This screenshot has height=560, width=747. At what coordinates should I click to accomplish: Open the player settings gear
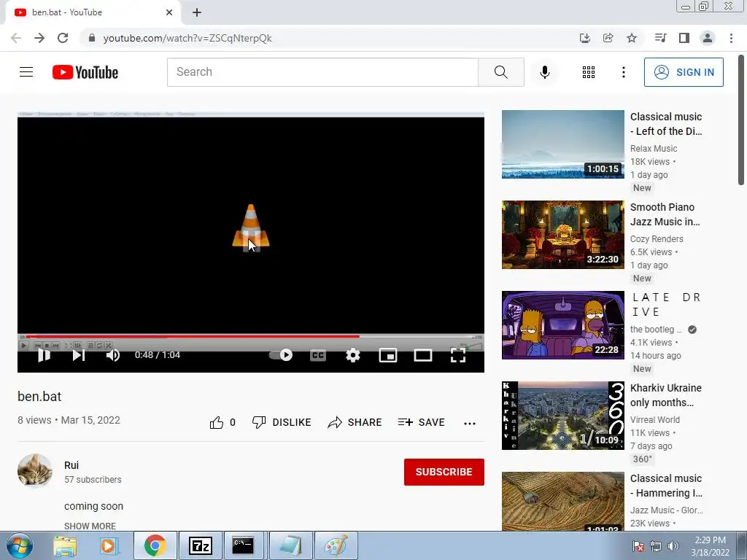pos(353,355)
